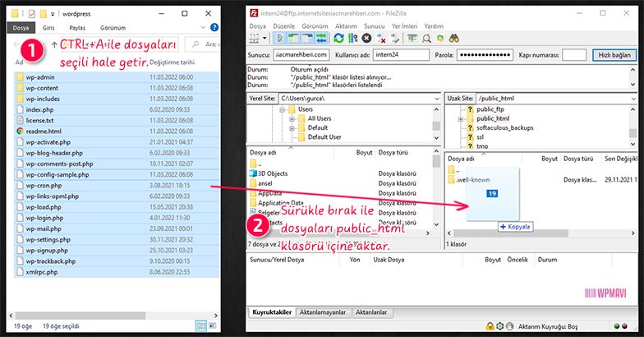Click the Kapı numarası port field
The height and width of the screenshot is (337, 644).
573,54
